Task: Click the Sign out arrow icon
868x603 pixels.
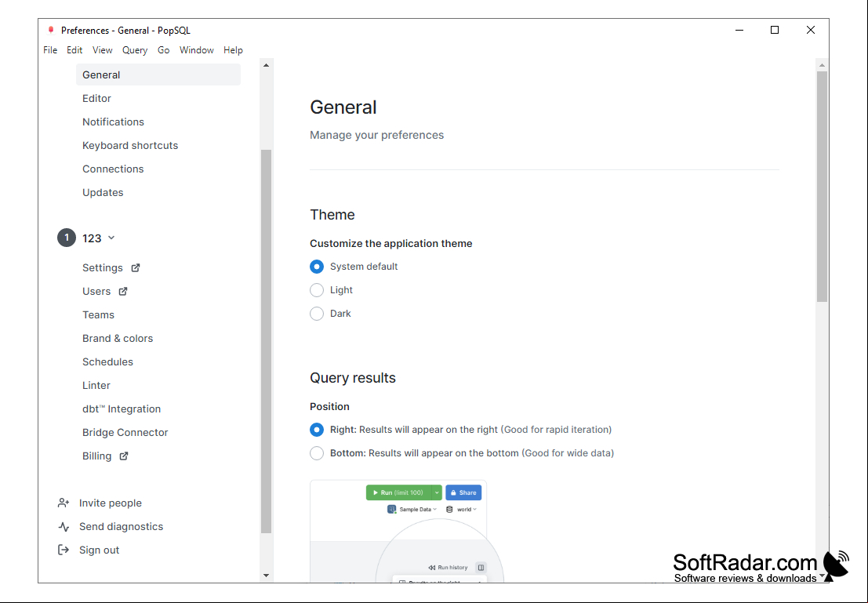Action: 64,550
